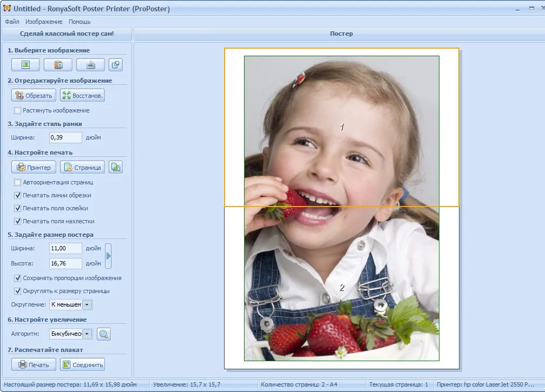Click the Принтер button

coord(34,168)
